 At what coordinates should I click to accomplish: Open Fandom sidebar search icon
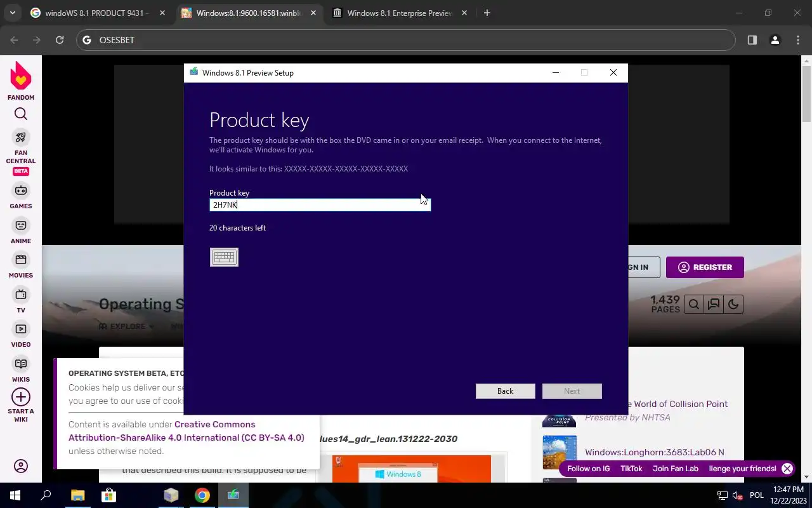click(x=21, y=114)
